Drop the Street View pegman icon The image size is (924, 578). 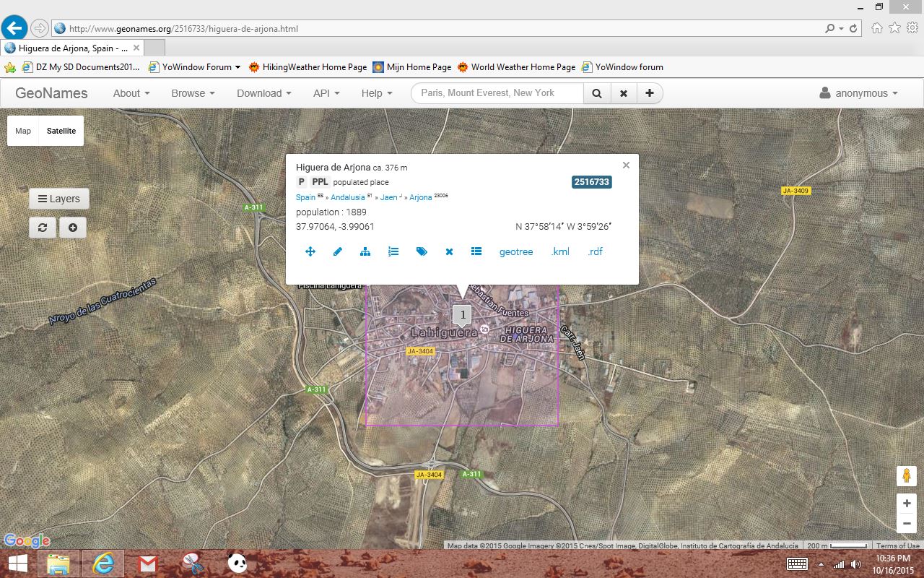point(906,476)
